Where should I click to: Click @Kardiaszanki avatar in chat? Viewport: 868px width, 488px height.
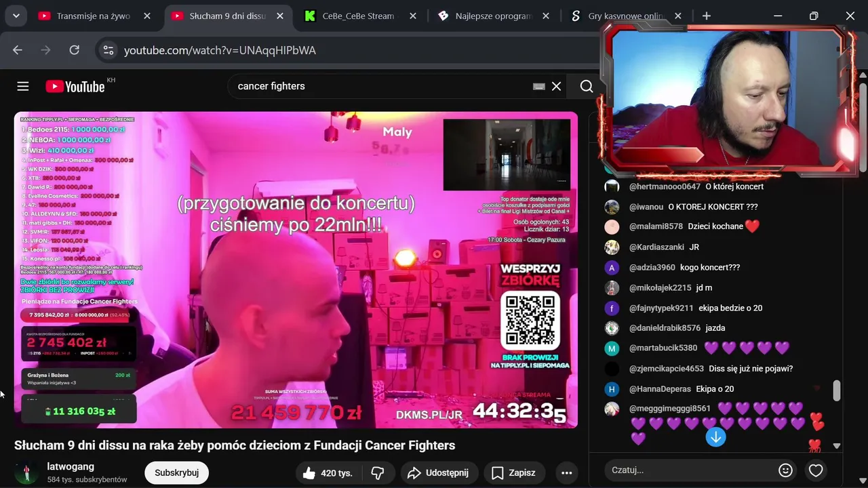click(x=612, y=247)
